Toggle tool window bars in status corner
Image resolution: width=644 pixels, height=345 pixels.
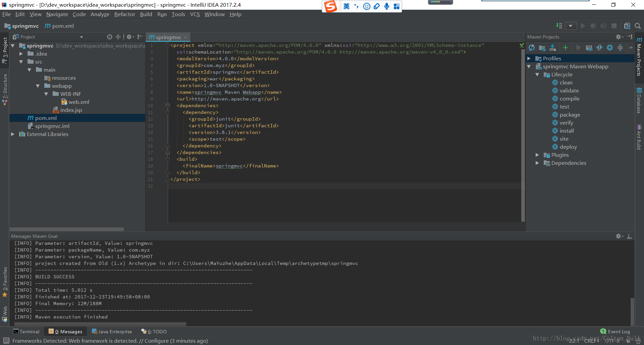[x=6, y=341]
